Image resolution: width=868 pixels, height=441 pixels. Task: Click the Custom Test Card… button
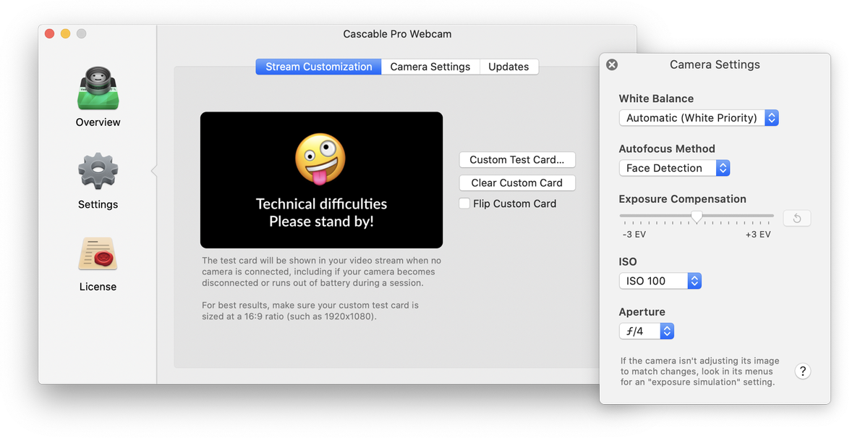(x=517, y=159)
